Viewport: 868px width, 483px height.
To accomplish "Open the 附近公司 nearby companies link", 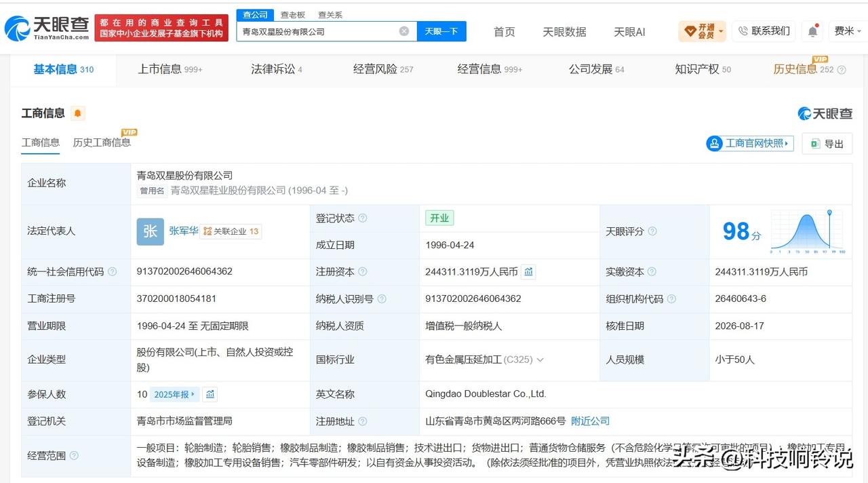I will point(590,421).
